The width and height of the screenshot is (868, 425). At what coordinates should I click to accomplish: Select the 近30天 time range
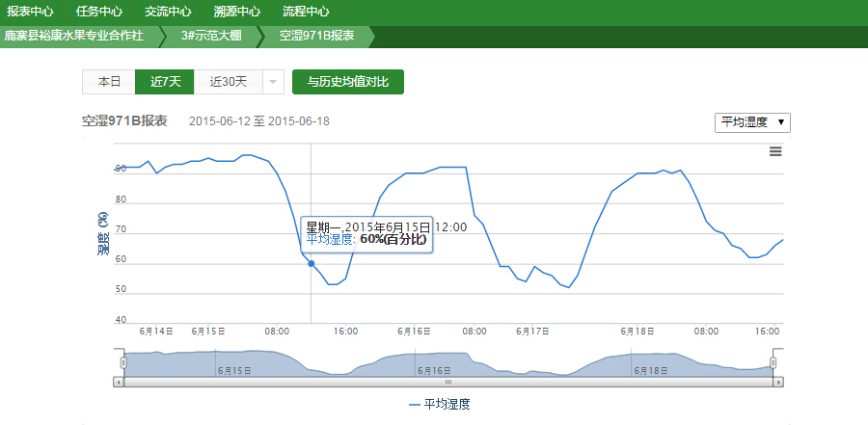coord(228,82)
